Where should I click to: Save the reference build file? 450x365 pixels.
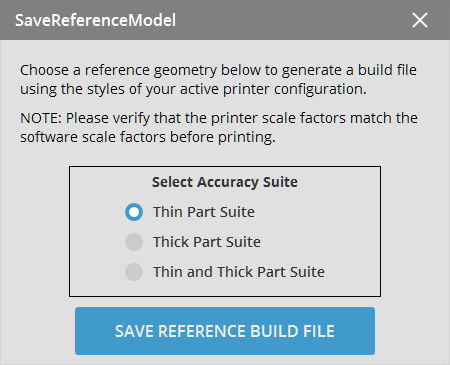click(x=225, y=331)
